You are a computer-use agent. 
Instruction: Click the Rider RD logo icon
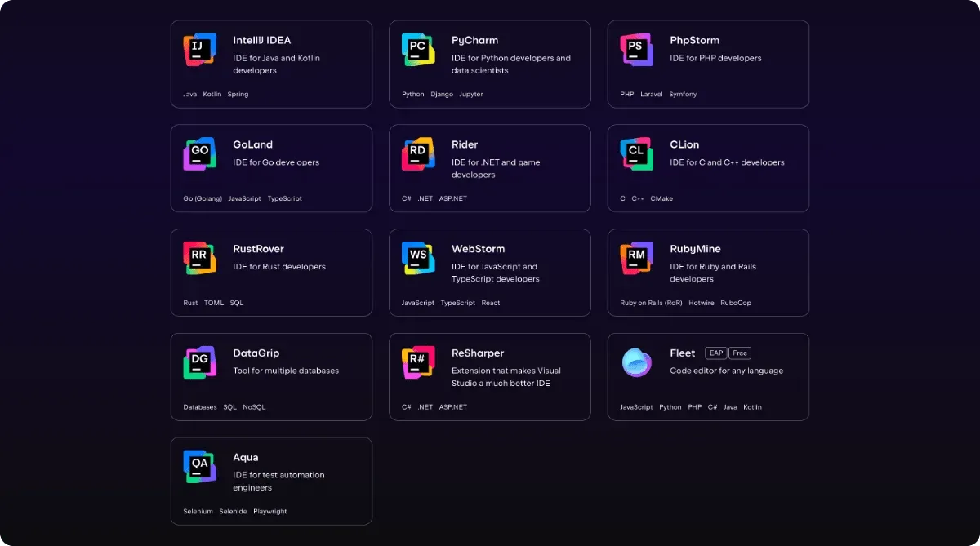point(418,153)
